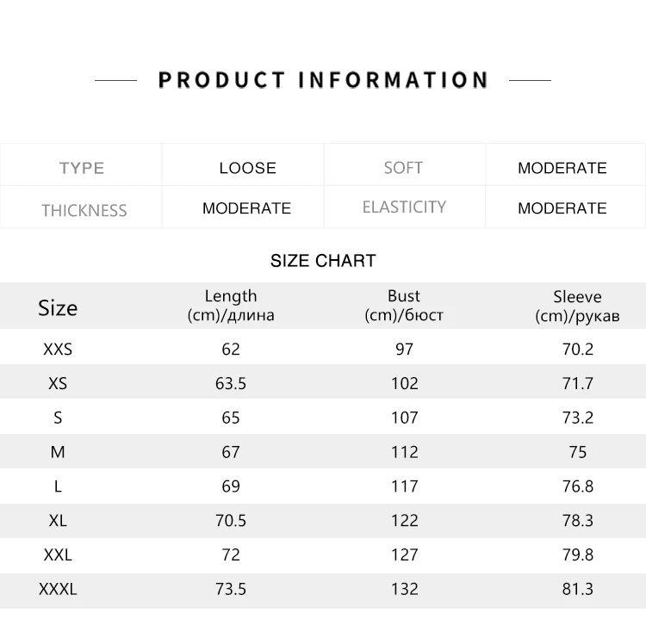The height and width of the screenshot is (644, 646).
Task: Click the SOFT label cell
Action: [x=403, y=168]
